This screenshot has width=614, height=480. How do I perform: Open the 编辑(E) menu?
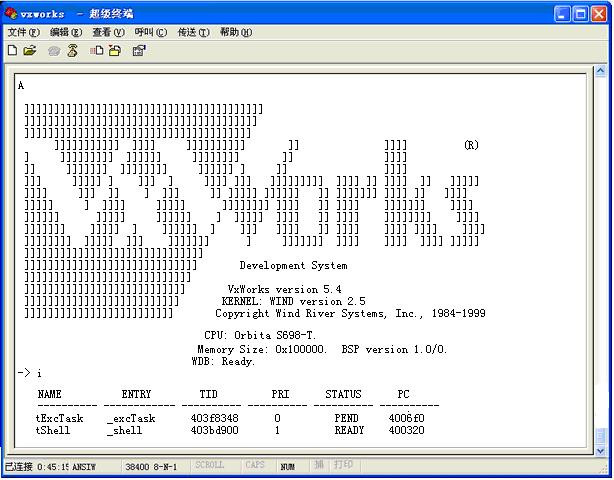pos(66,32)
